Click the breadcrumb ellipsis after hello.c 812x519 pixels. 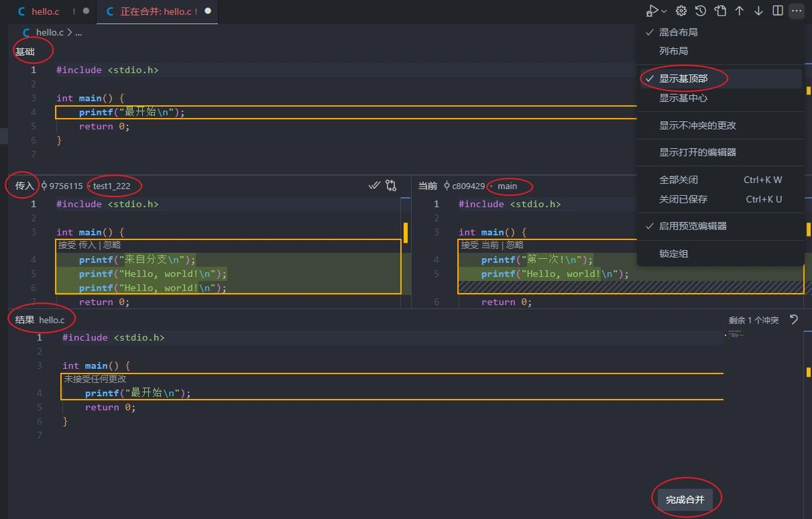point(78,32)
